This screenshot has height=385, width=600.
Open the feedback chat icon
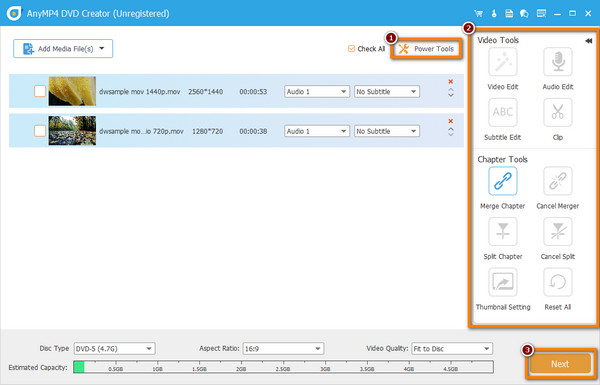click(524, 14)
